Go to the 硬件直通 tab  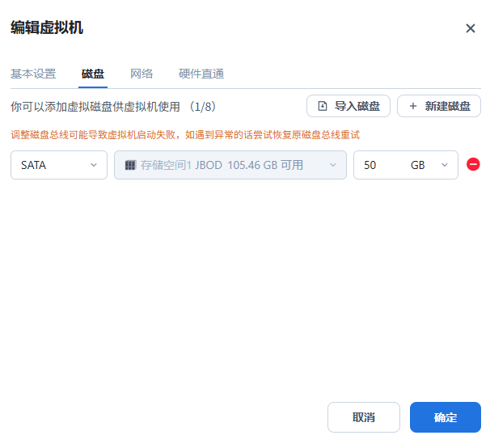click(201, 74)
